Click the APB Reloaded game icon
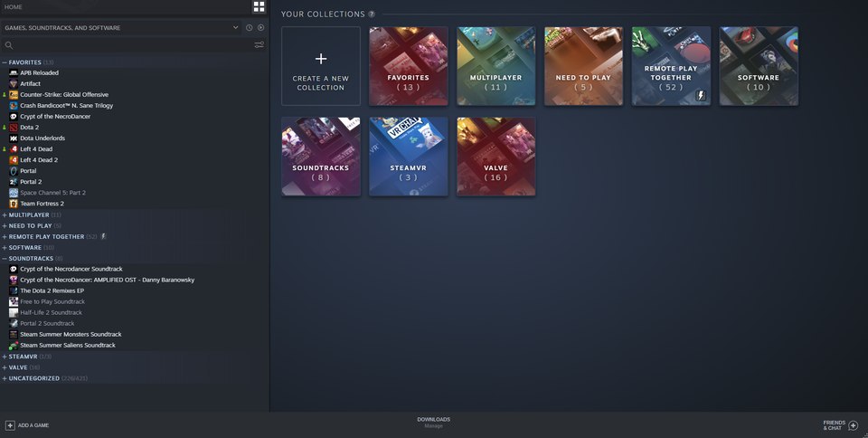 pos(14,72)
